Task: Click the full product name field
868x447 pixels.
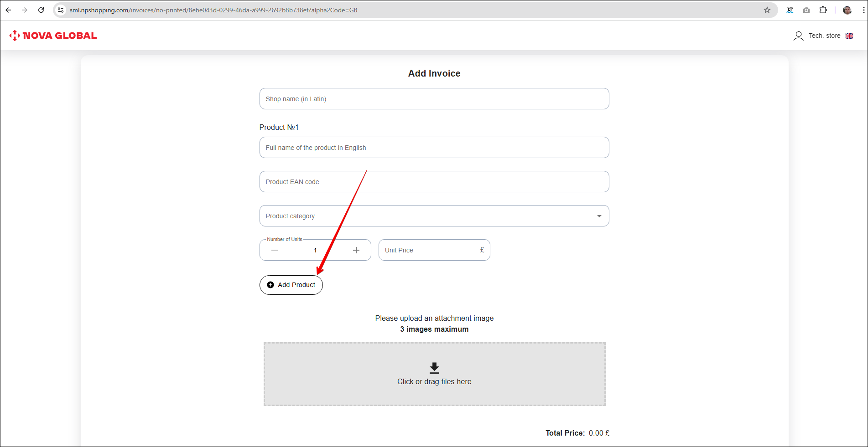Action: pos(434,148)
